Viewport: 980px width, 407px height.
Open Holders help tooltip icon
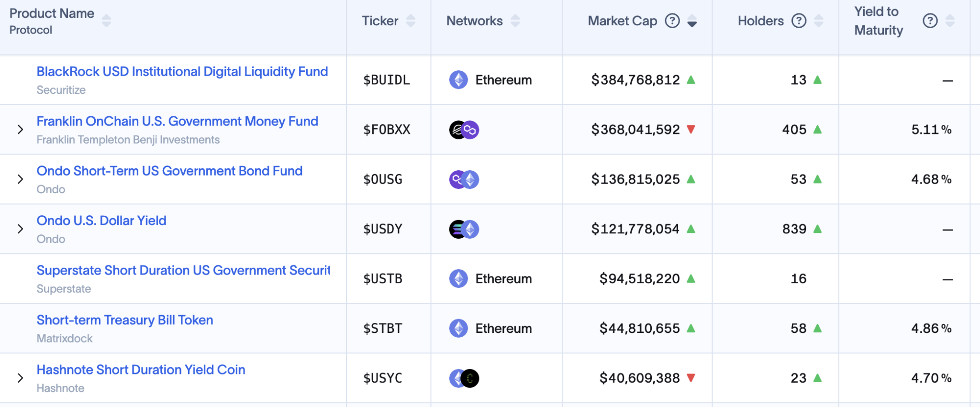(x=799, y=21)
